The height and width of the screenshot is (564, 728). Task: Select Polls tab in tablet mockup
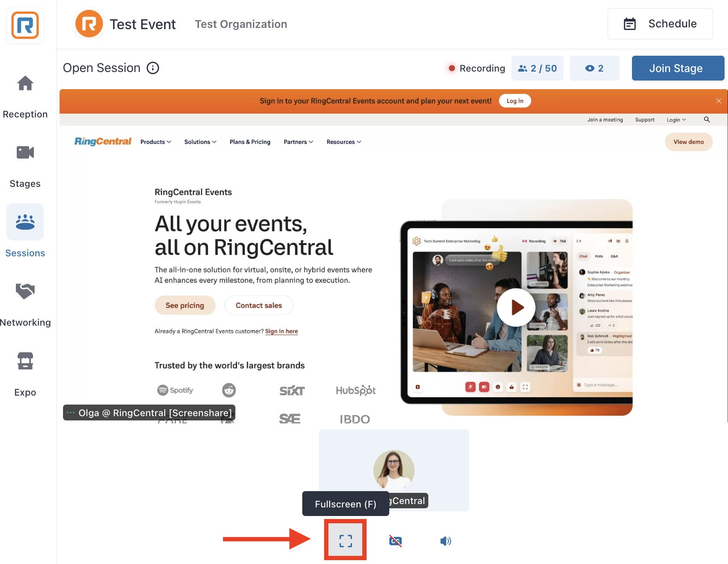pyautogui.click(x=599, y=256)
